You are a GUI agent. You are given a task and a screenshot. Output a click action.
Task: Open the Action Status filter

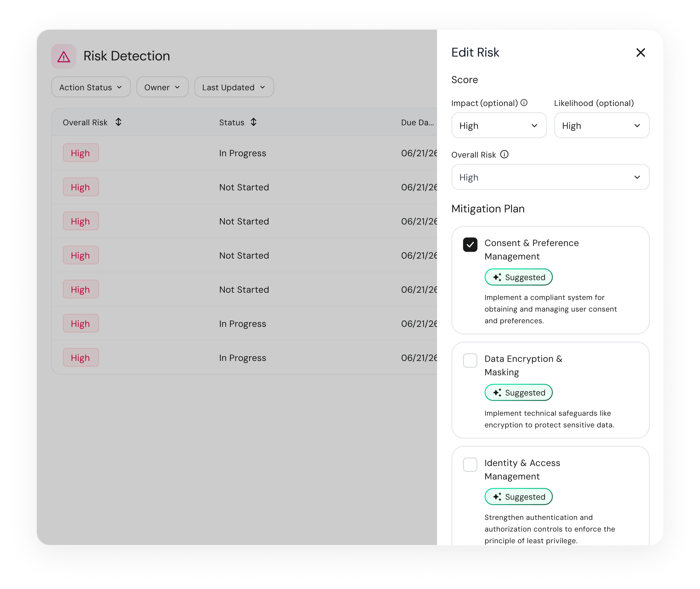(x=91, y=87)
